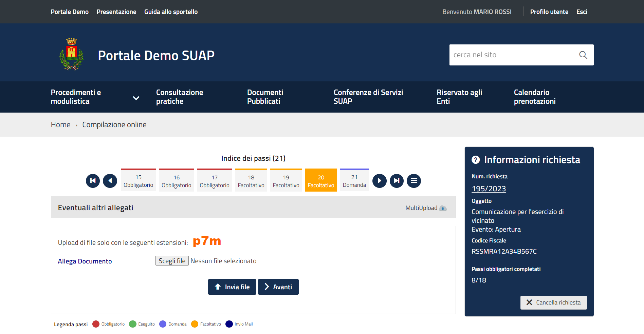644x334 pixels.
Task: Expand Procedimenti e modulistica dropdown chevron
Action: tap(136, 98)
